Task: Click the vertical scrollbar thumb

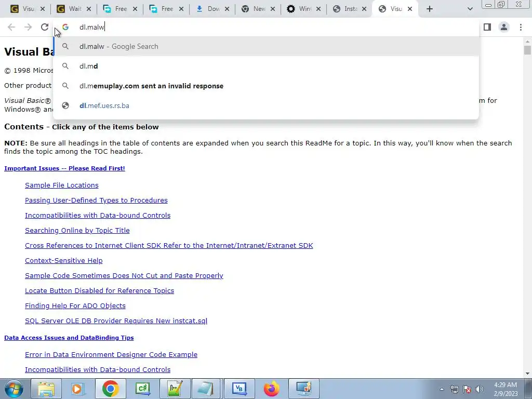Action: (527, 50)
